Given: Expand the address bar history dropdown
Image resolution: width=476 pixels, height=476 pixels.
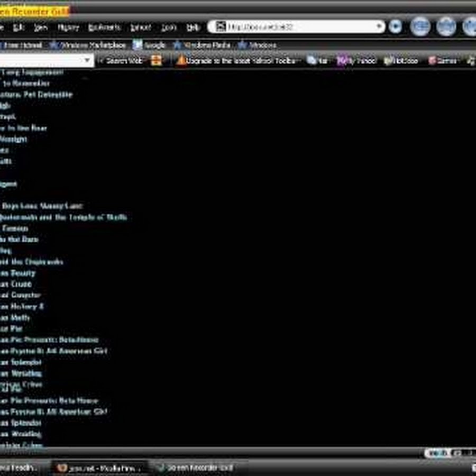Looking at the screenshot, I should 379,26.
